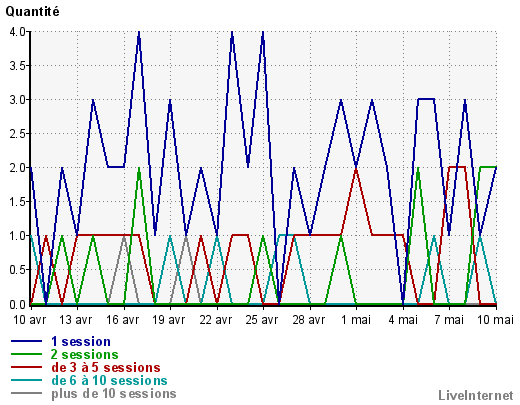This screenshot has height=405, width=520.
Task: Click the 'de 3 à 5 sessions' legend label
Action: [106, 367]
